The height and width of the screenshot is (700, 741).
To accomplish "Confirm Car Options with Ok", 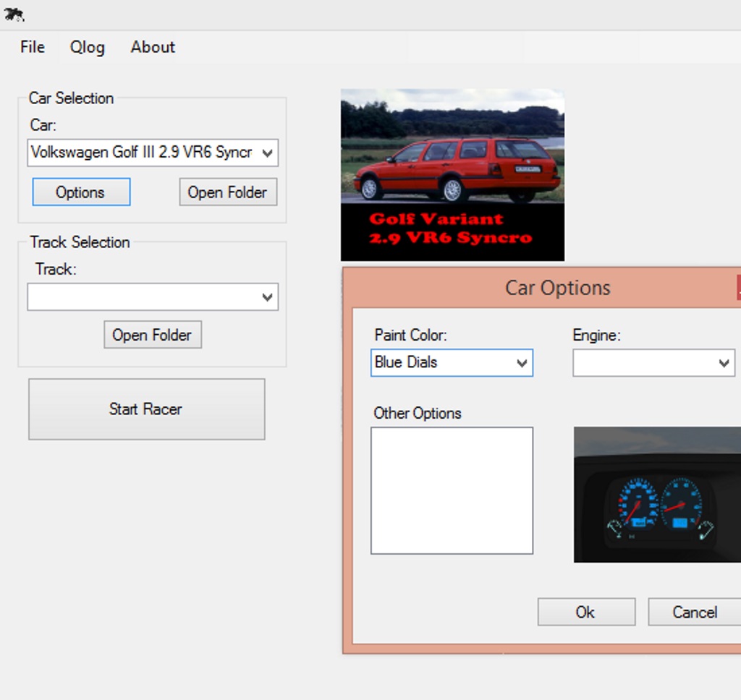I will click(586, 612).
